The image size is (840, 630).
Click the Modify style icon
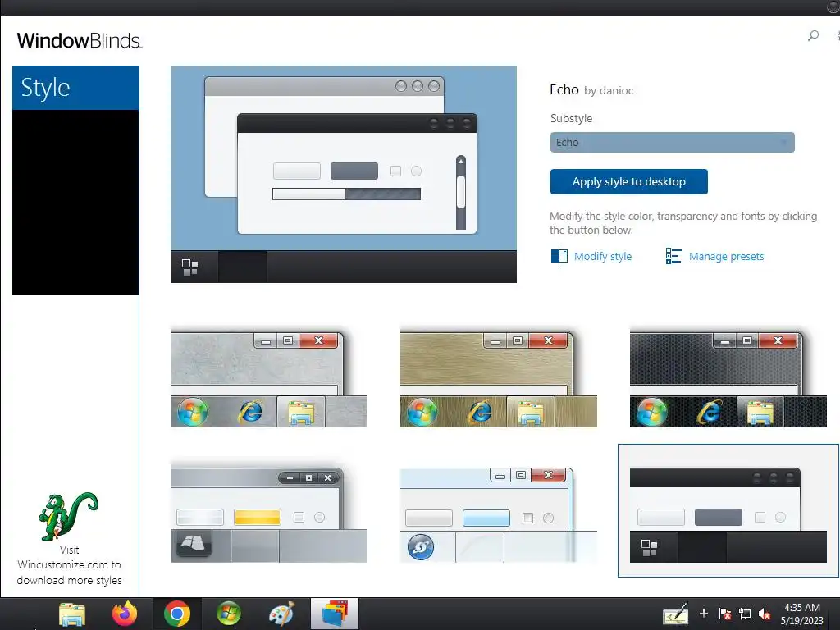point(559,256)
